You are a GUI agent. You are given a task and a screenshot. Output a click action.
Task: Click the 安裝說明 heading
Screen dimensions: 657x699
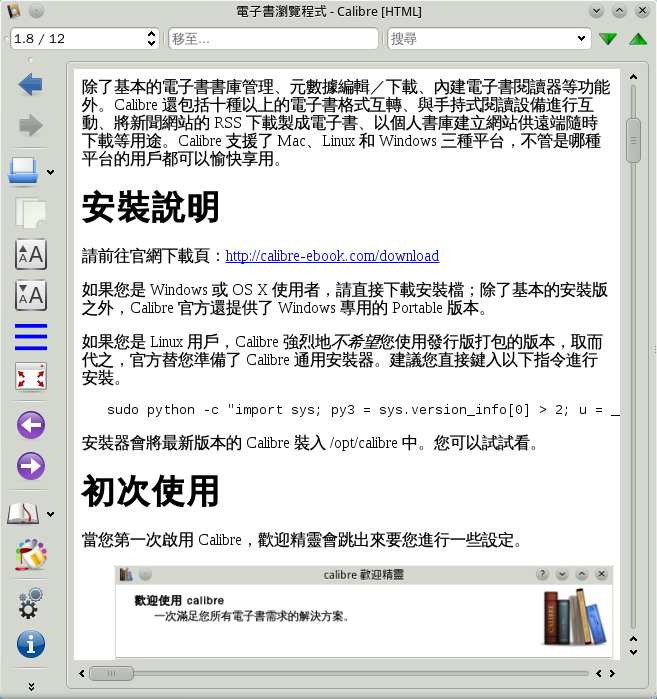(150, 207)
